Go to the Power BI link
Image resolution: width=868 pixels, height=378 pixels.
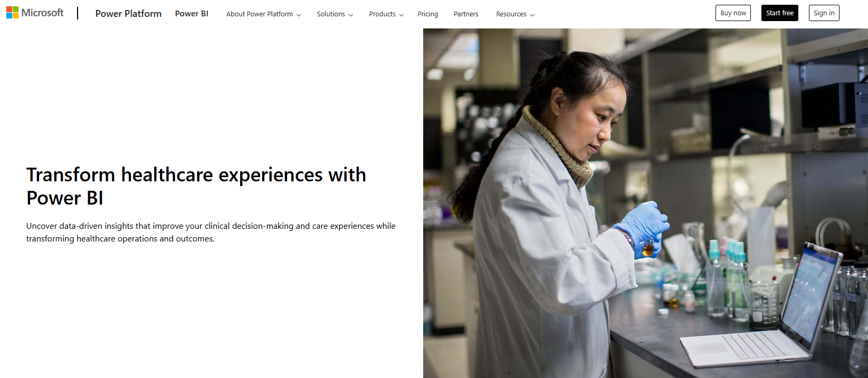[x=192, y=14]
